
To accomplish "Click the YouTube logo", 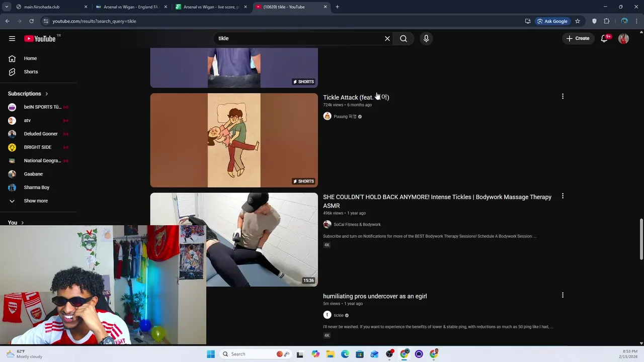I will tap(40, 39).
